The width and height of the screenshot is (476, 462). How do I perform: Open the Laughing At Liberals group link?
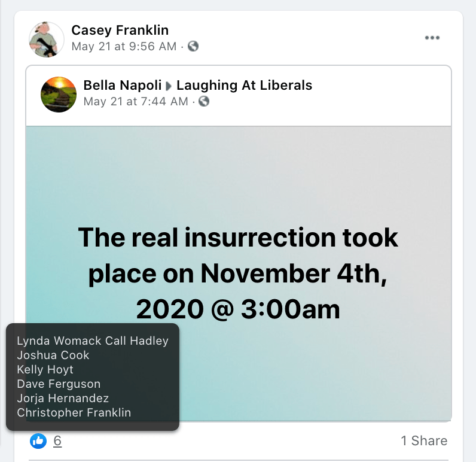[x=244, y=85]
